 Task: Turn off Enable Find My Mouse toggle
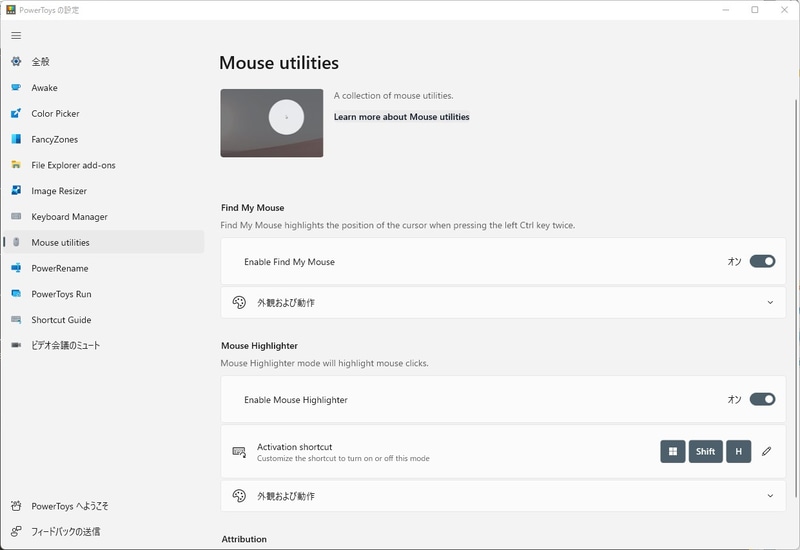762,261
